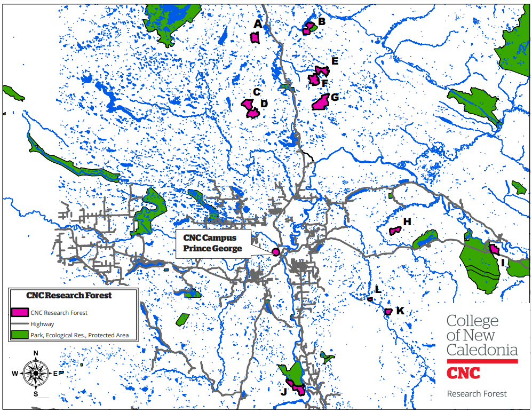Screen dimensions: 532x412
Task: Click the CNC Campus Prince George callout
Action: (x=213, y=243)
